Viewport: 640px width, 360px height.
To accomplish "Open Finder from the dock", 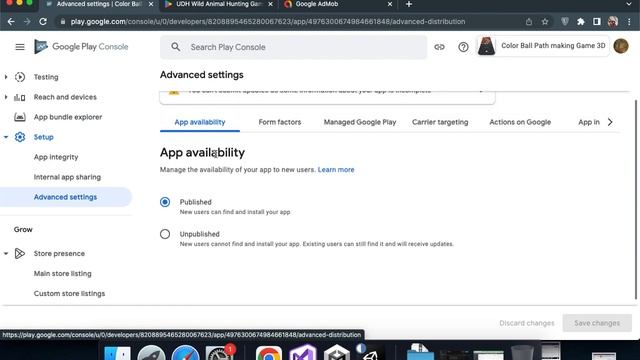I will point(117,353).
